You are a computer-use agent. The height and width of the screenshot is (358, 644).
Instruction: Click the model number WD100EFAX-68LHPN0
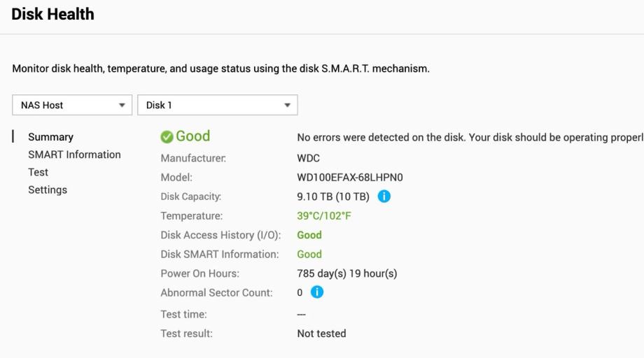(x=350, y=178)
